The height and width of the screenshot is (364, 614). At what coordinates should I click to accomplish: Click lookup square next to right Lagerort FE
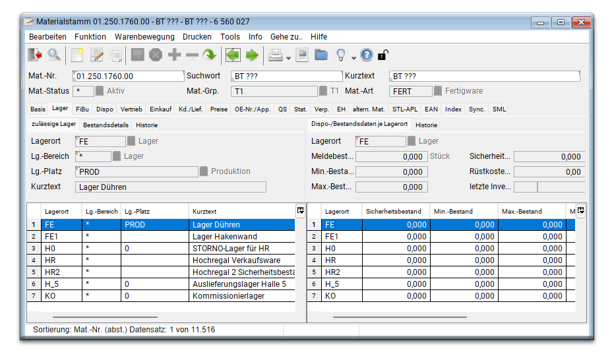[412, 141]
